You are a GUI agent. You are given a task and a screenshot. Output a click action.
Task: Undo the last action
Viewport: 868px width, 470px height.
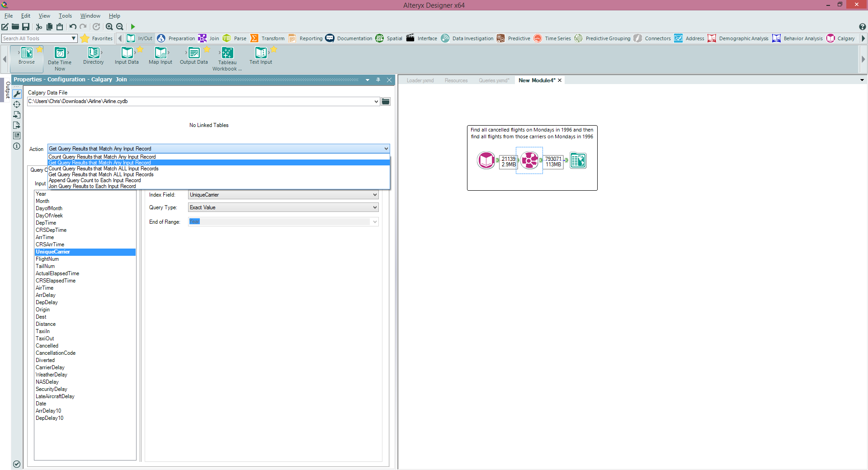73,27
